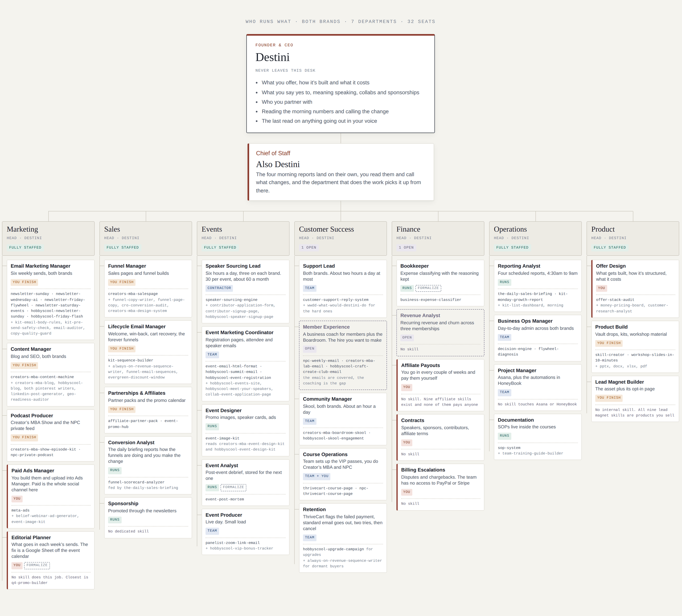682x616 pixels.
Task: Select the Business Ops Manager title
Action: coord(525,321)
